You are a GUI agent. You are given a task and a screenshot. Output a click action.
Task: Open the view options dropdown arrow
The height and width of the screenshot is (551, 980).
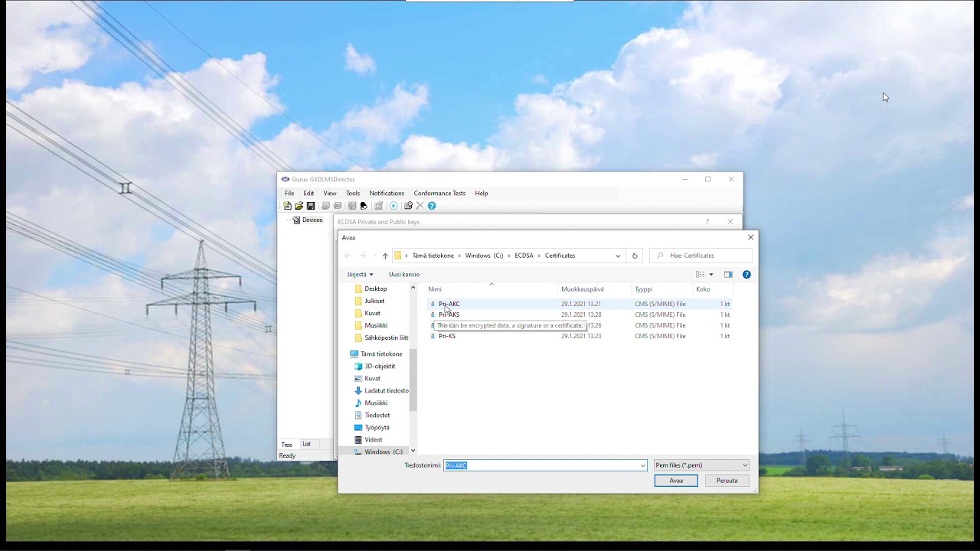click(x=711, y=275)
